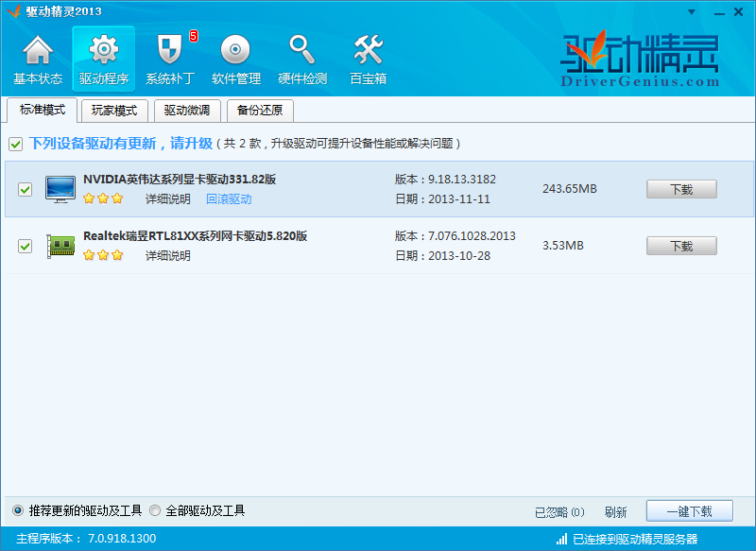Viewport: 756px width, 551px height.
Task: Click Realtek瑞昱RTL81XX系列网卡驱动5.820版 title
Action: [196, 235]
